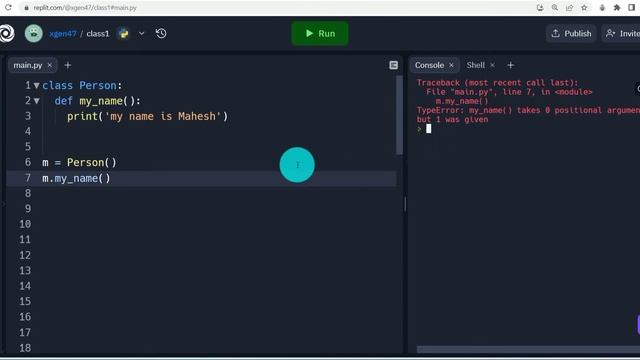
Task: Click the m = Person() line
Action: click(79, 162)
